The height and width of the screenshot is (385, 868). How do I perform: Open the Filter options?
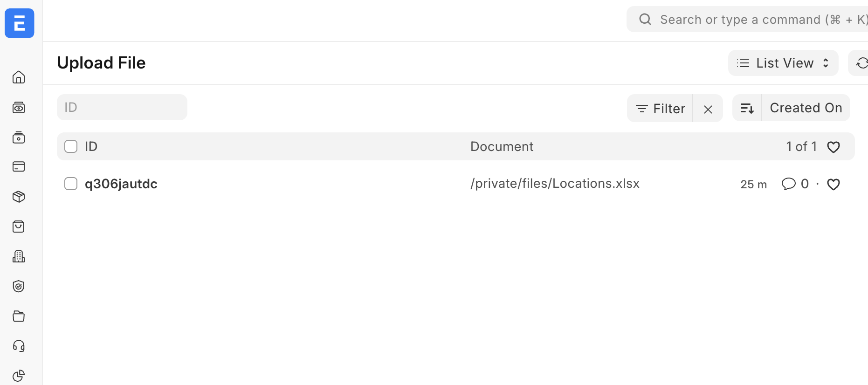click(660, 109)
